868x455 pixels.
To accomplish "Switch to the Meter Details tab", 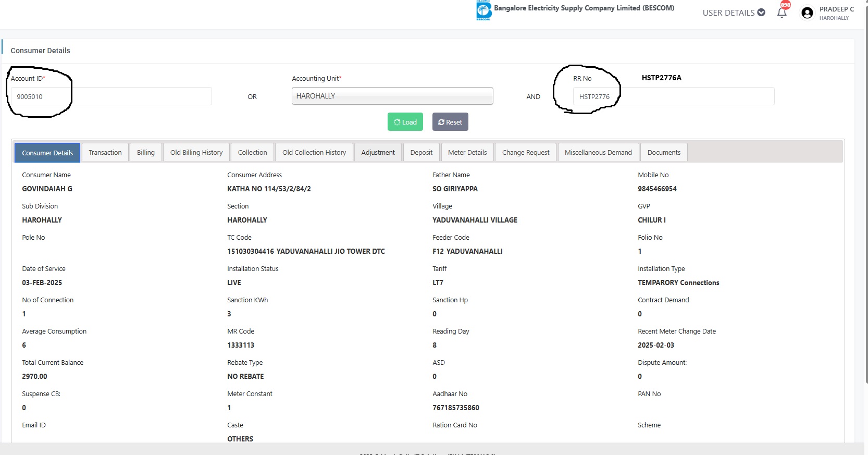I will [467, 152].
